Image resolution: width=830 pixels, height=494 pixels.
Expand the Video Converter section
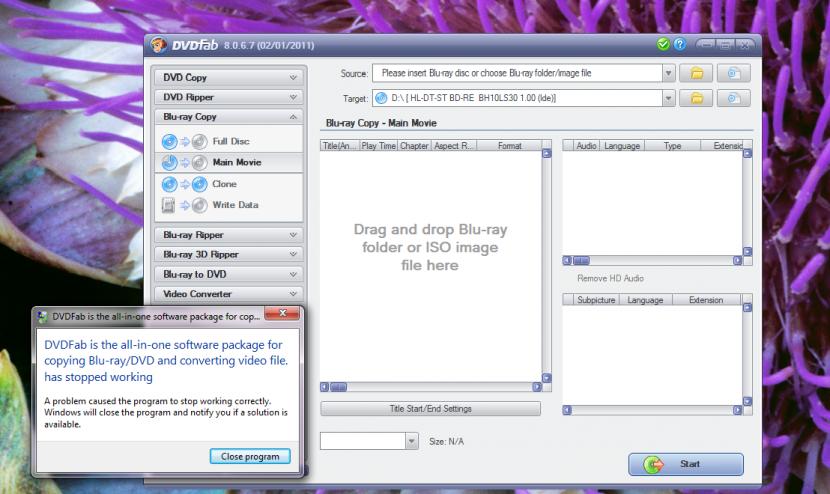tap(229, 294)
